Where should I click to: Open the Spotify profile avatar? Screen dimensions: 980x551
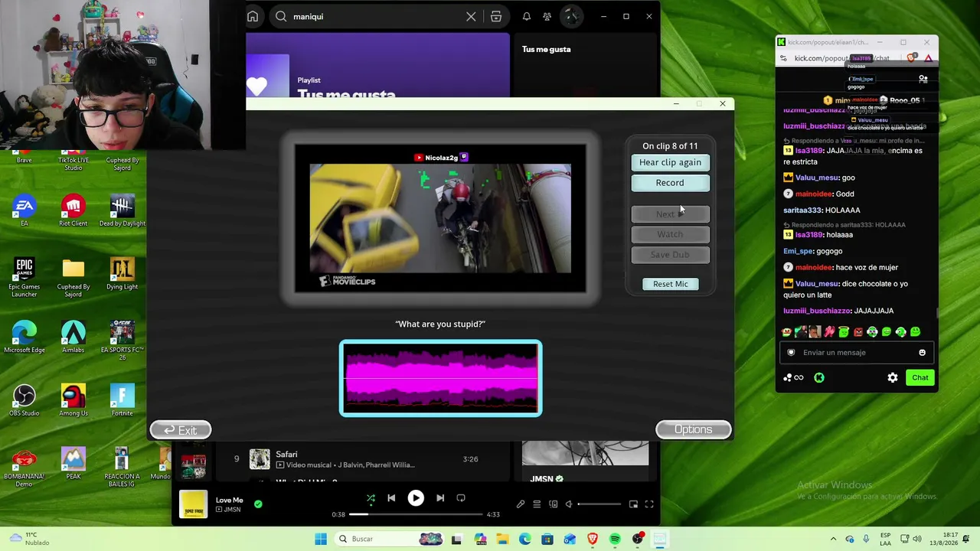point(571,16)
